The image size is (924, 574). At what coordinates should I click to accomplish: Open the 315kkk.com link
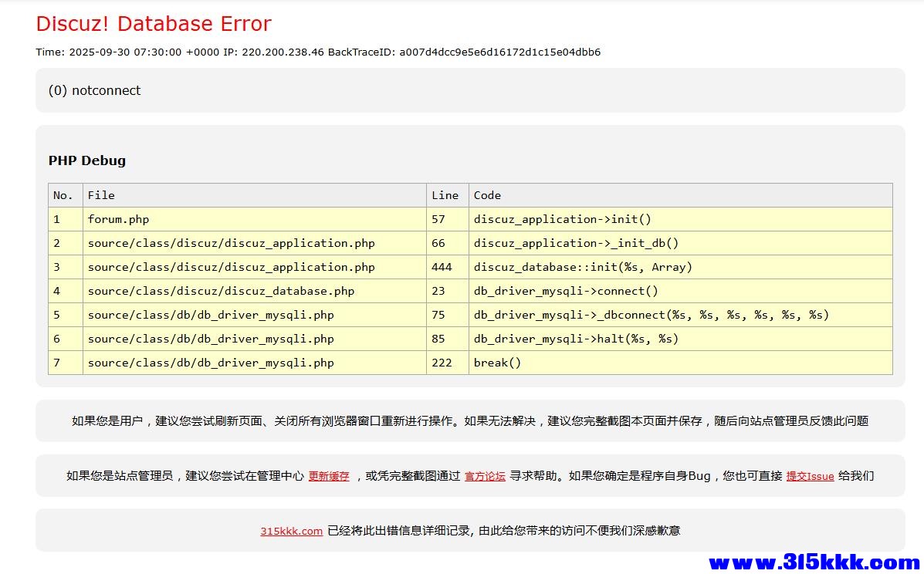[291, 531]
